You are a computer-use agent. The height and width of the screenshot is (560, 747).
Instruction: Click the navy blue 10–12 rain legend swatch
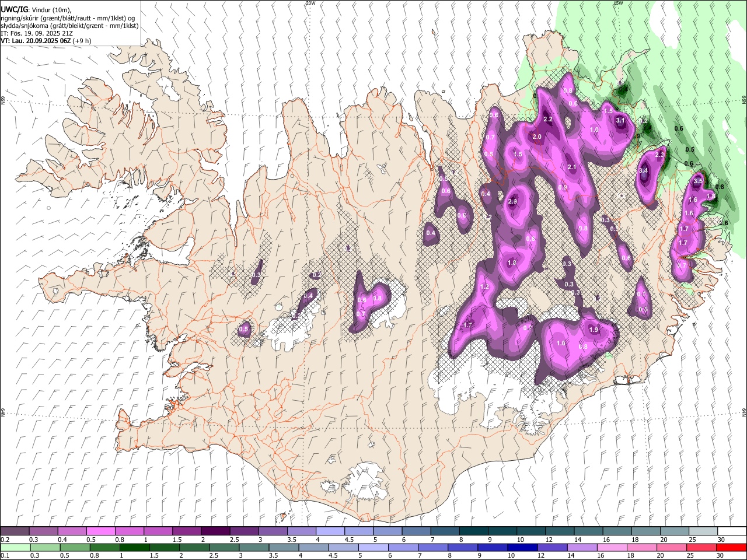tap(522, 548)
